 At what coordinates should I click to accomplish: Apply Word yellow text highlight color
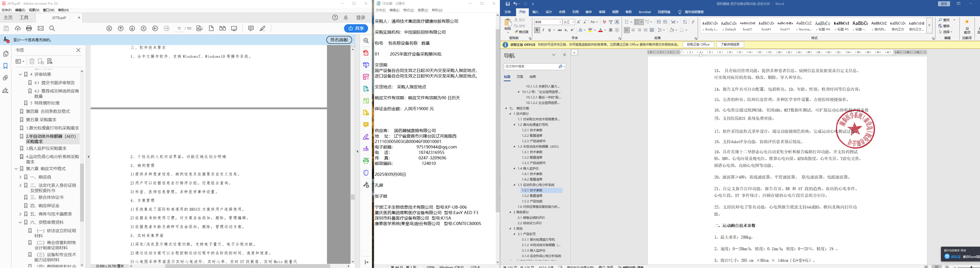(x=591, y=30)
